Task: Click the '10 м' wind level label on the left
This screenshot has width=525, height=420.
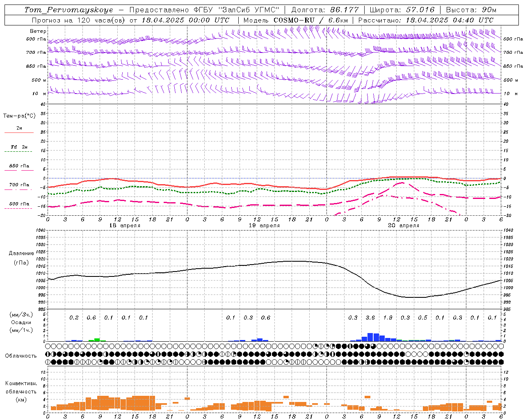Action: [x=39, y=94]
